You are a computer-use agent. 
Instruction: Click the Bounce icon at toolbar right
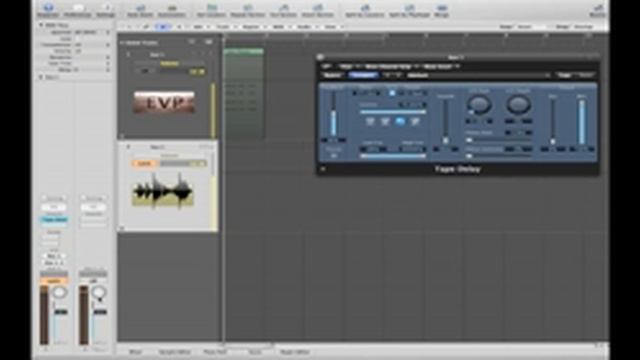coord(598,10)
